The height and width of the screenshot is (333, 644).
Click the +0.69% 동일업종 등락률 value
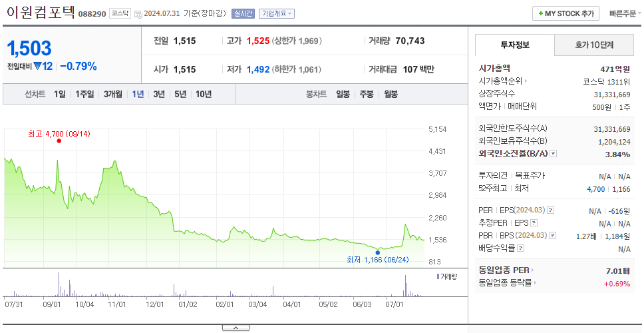click(x=617, y=283)
